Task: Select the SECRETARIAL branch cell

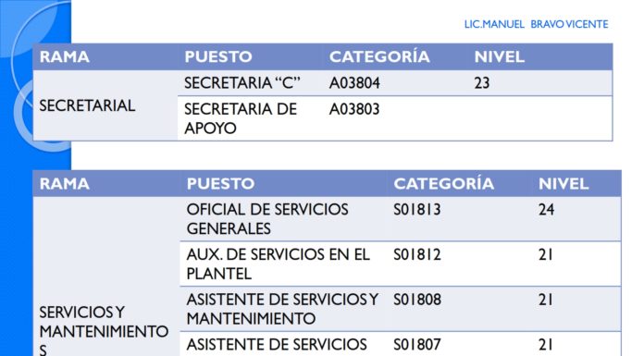Action: (x=87, y=106)
